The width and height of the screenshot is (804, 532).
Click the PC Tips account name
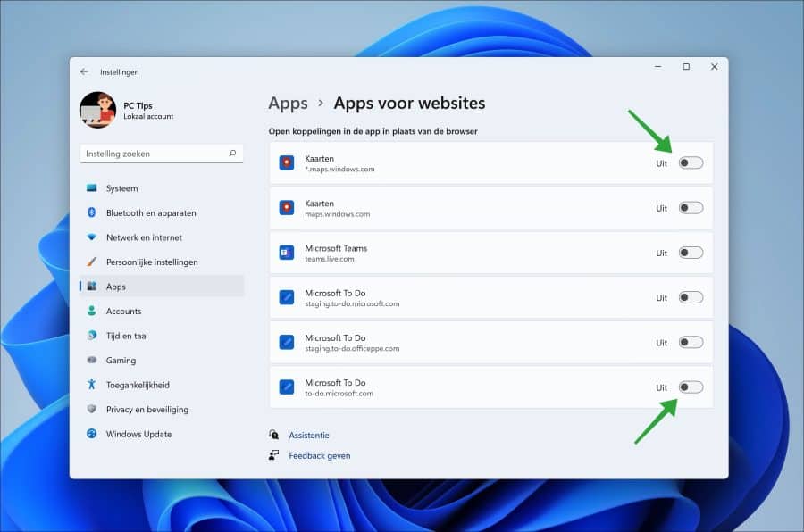click(138, 105)
